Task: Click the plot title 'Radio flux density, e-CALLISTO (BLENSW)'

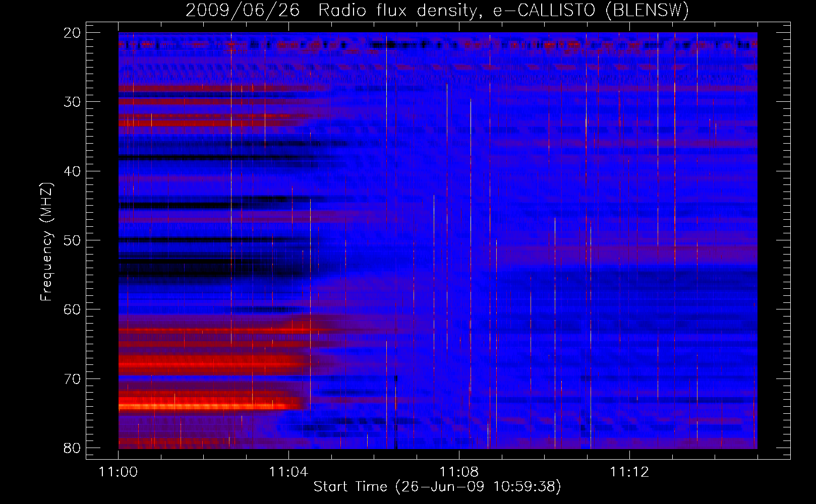Action: [x=503, y=11]
